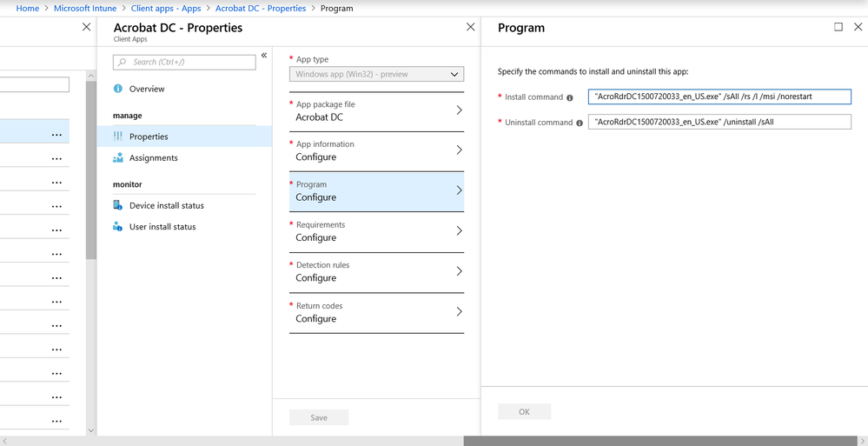The width and height of the screenshot is (868, 446).
Task: Click the search magnifier icon
Action: pos(122,62)
